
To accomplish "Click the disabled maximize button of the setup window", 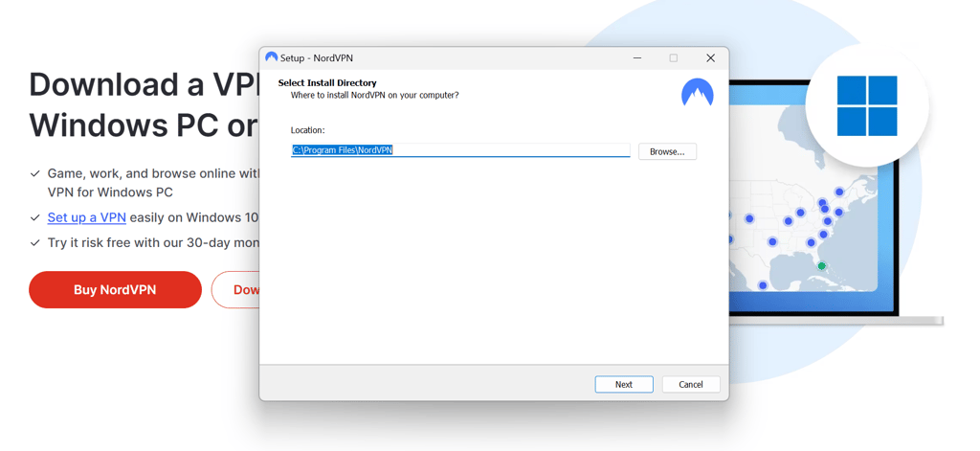I will [x=673, y=58].
